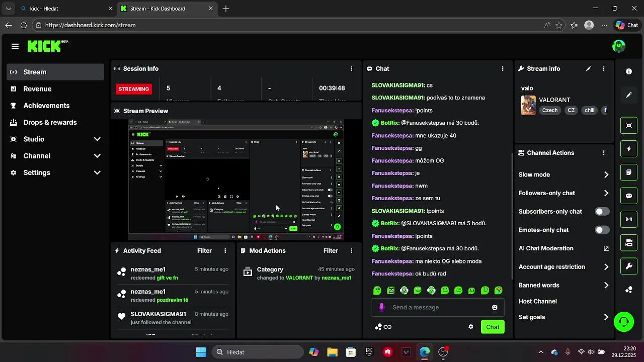Open Epic Games launcher from taskbar
Screen dimensions: 644x362
(369, 352)
